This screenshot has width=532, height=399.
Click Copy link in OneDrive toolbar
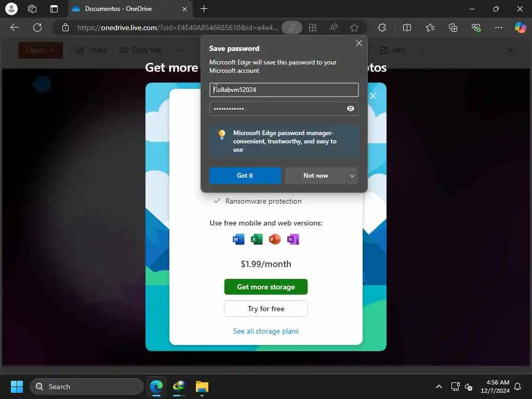click(141, 50)
